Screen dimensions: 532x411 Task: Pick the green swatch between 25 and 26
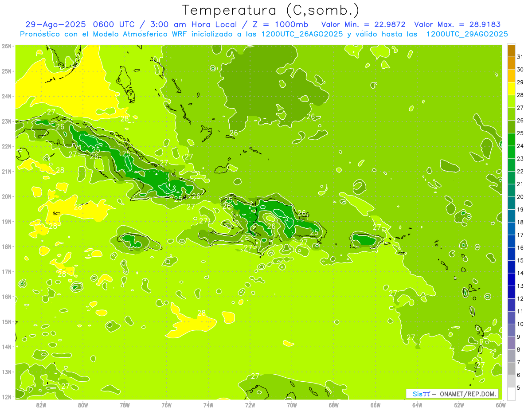(x=511, y=126)
